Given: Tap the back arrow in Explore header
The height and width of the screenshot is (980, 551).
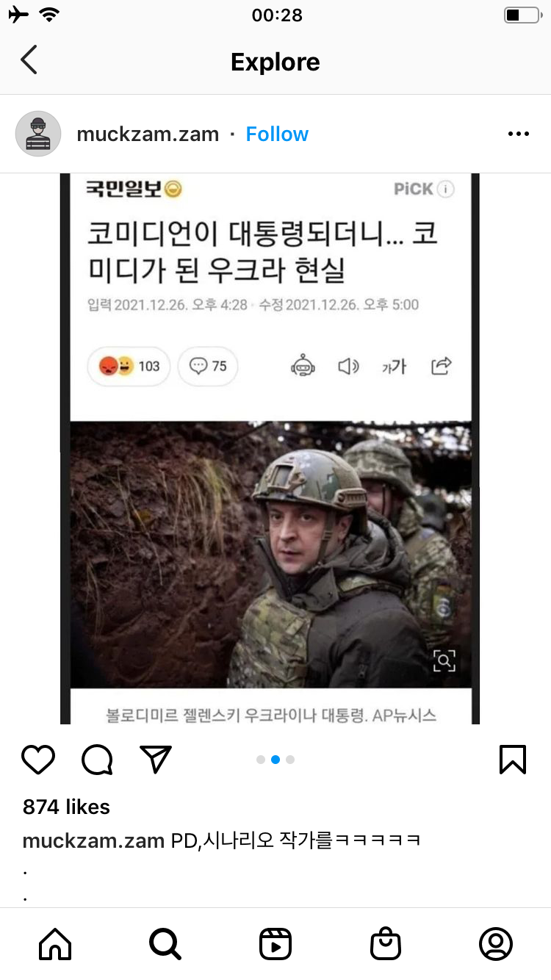Looking at the screenshot, I should click(29, 60).
